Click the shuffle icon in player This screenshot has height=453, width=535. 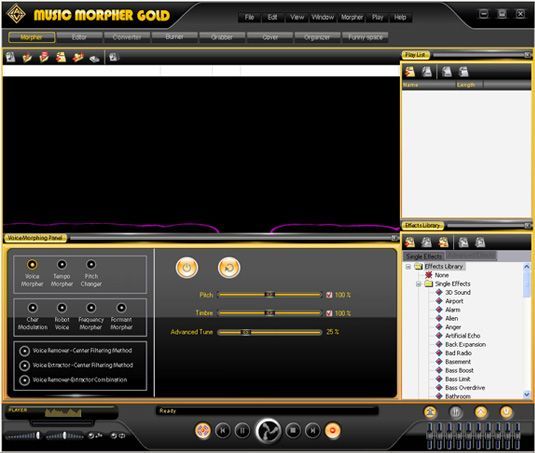(x=95, y=436)
